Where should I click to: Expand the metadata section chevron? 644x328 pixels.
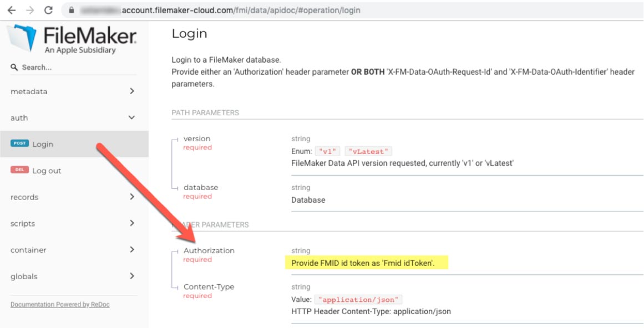[x=132, y=91]
